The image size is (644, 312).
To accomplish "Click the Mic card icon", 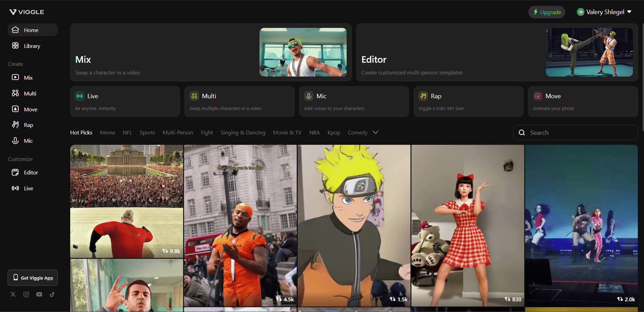I will (x=309, y=96).
